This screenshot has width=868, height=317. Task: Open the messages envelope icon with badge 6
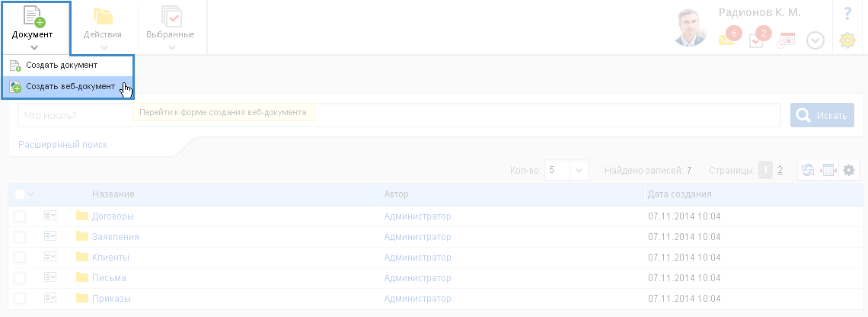pos(728,38)
